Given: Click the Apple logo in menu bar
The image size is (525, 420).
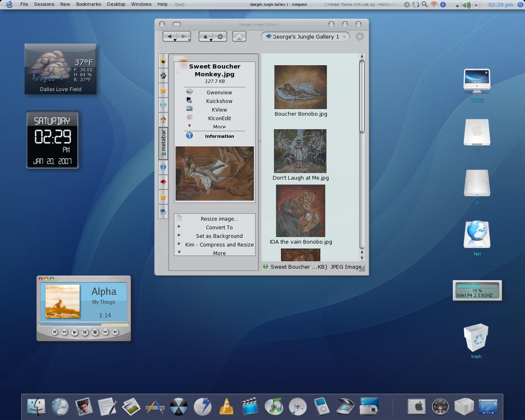Looking at the screenshot, I should pyautogui.click(x=9, y=5).
